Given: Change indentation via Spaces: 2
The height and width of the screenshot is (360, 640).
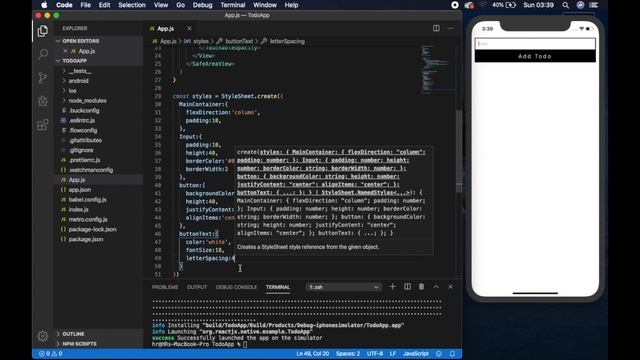Looking at the screenshot, I should coord(348,353).
